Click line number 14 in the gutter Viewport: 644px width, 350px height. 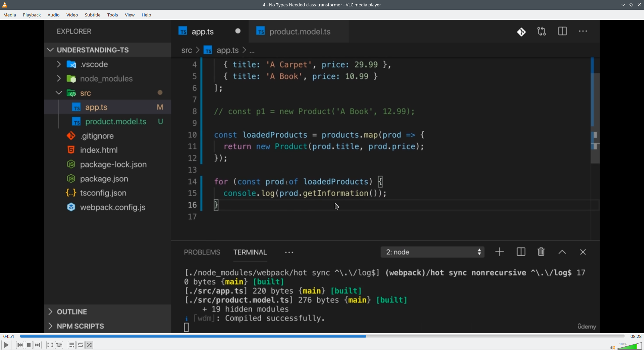(x=192, y=182)
